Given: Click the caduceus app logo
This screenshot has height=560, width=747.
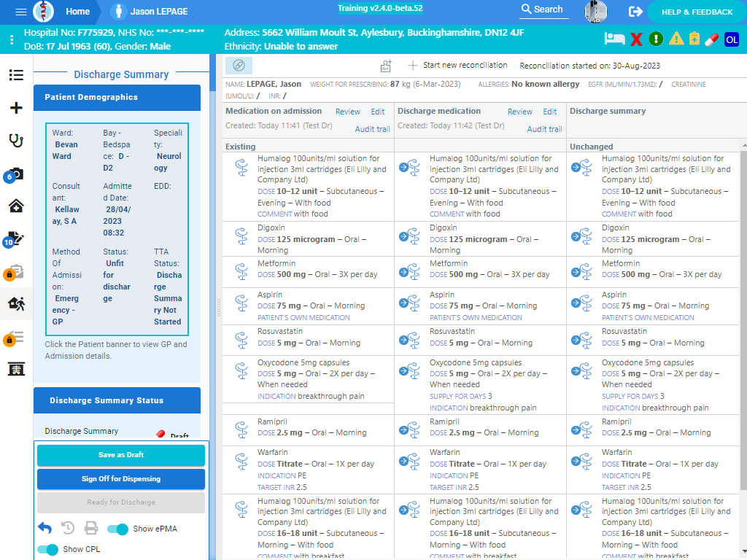Looking at the screenshot, I should point(43,12).
